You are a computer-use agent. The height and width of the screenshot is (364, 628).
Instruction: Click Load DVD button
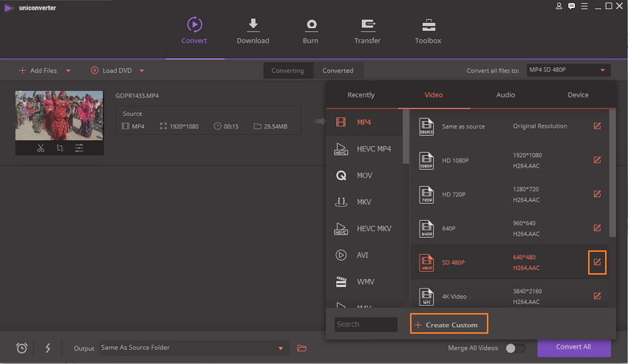pos(112,70)
